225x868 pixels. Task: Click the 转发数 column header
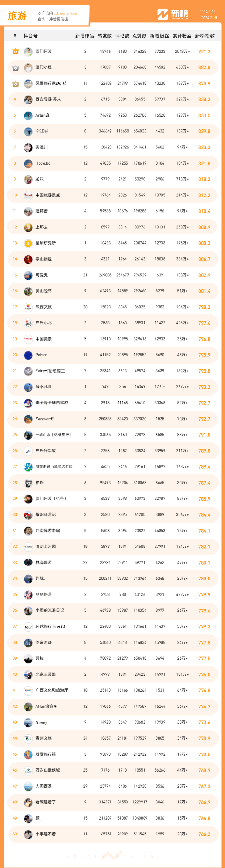point(105,36)
